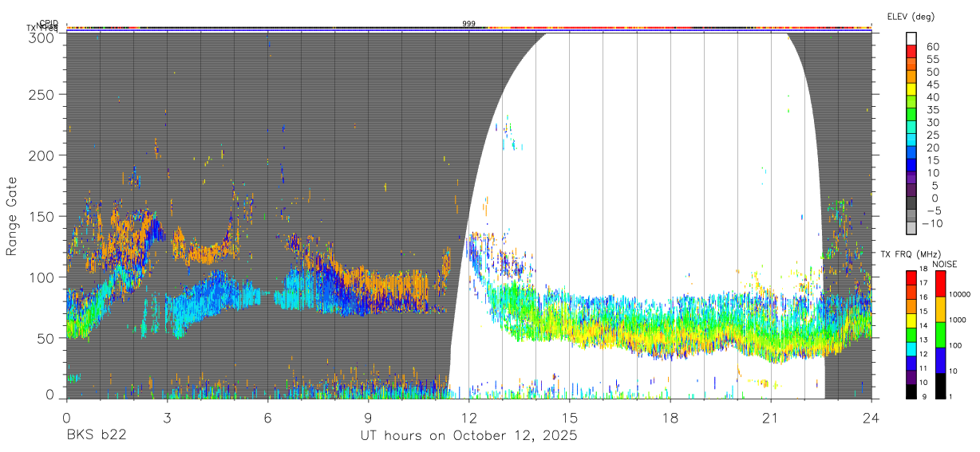Click the 'CPID' label at top left

(x=49, y=23)
